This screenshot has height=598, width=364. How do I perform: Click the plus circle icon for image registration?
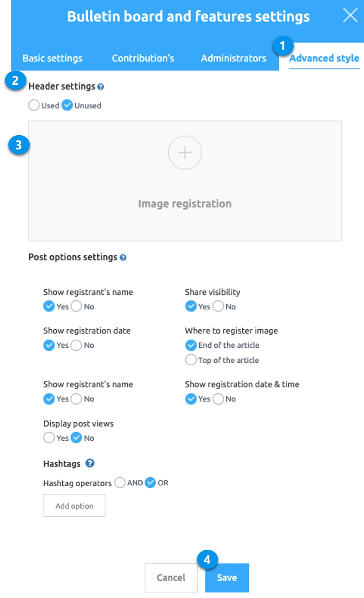point(185,153)
